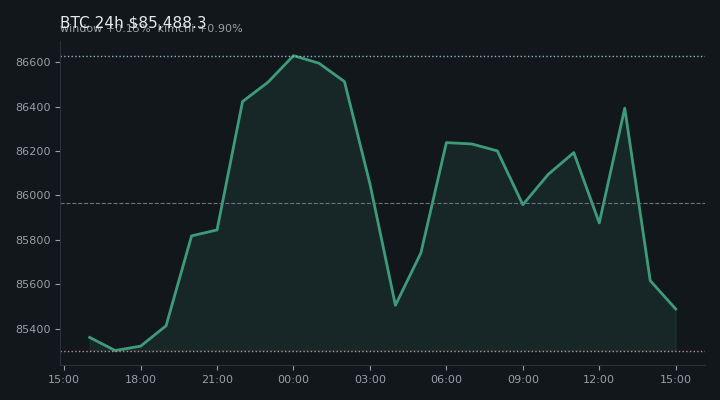720x400 pixels.
Task: Click the 86600 y-axis label
Action: tap(33, 62)
